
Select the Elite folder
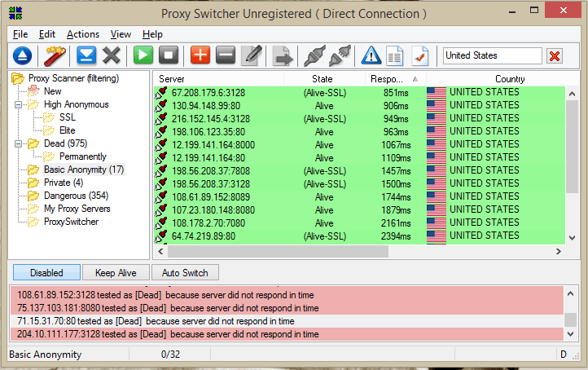(x=68, y=130)
